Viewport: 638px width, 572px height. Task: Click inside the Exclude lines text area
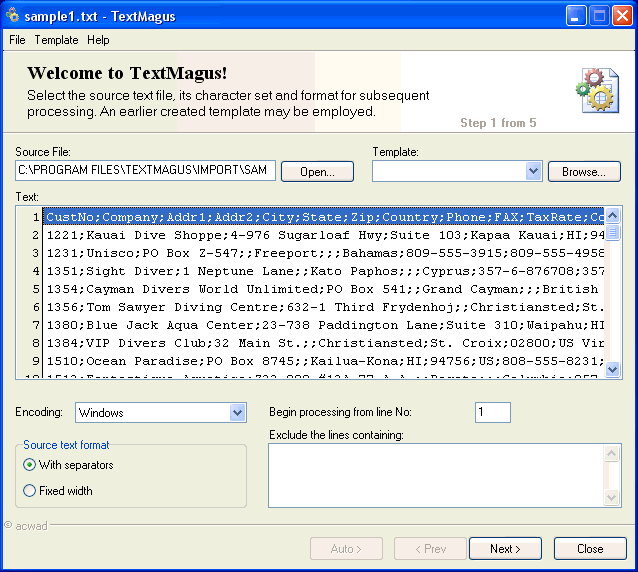click(x=436, y=475)
